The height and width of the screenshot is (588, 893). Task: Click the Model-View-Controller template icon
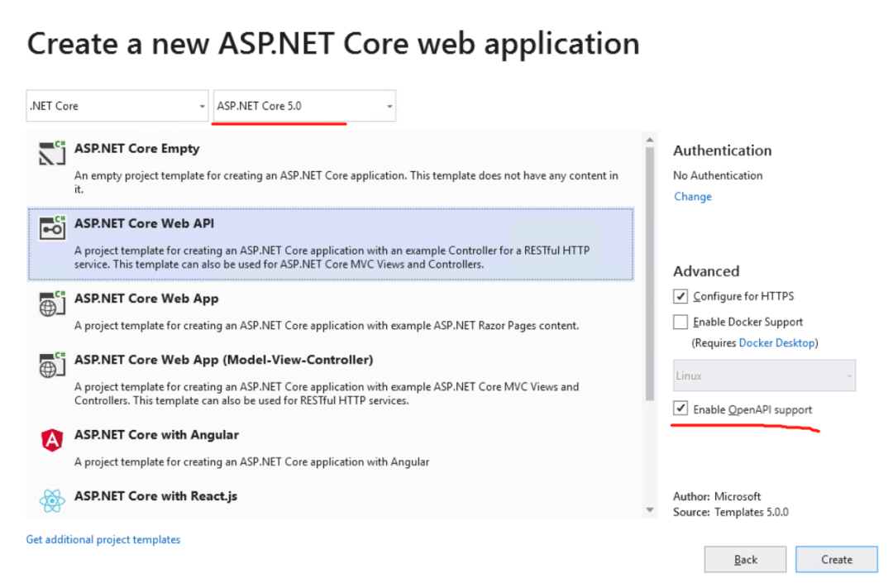point(52,365)
